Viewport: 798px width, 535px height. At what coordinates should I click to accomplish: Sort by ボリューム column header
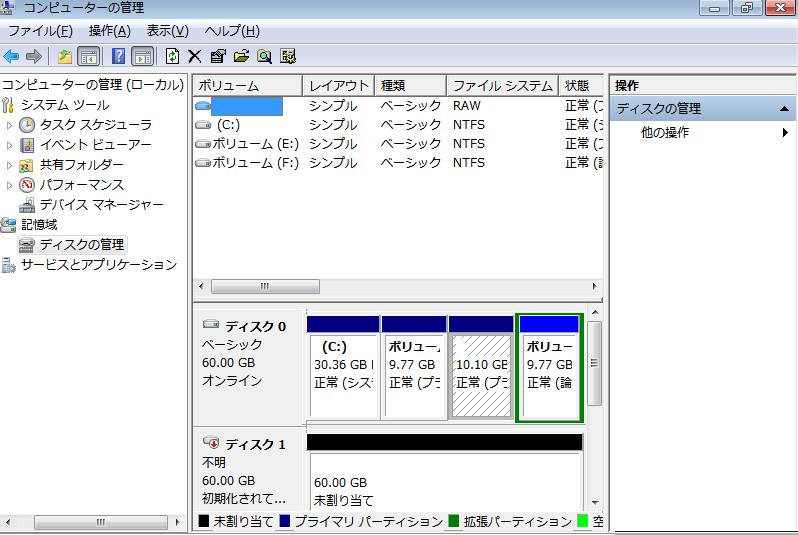[x=248, y=86]
